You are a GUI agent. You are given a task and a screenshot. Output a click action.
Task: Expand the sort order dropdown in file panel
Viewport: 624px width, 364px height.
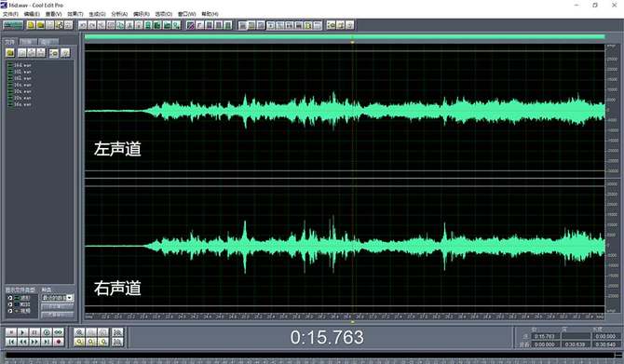70,298
